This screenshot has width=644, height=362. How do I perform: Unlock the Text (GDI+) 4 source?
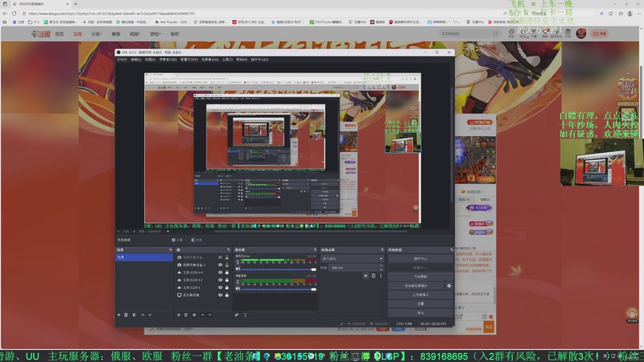point(227,273)
